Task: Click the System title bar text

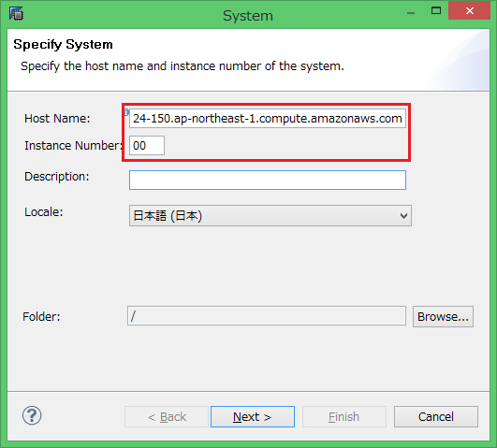Action: pyautogui.click(x=248, y=16)
